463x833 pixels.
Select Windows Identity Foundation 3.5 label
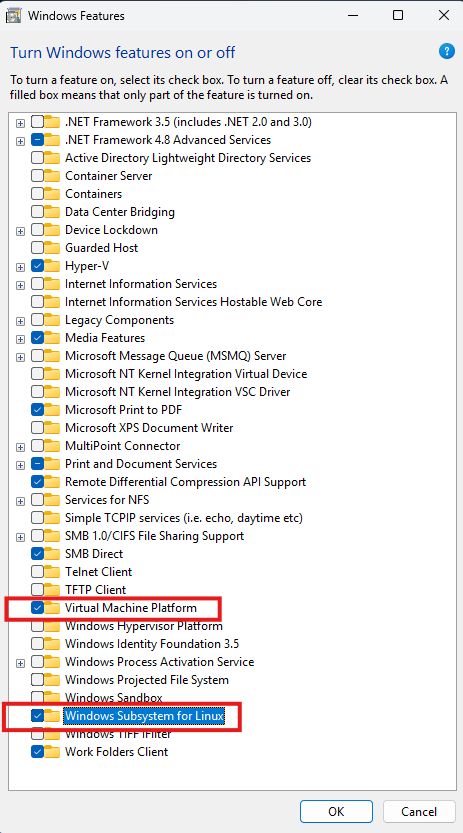[152, 644]
